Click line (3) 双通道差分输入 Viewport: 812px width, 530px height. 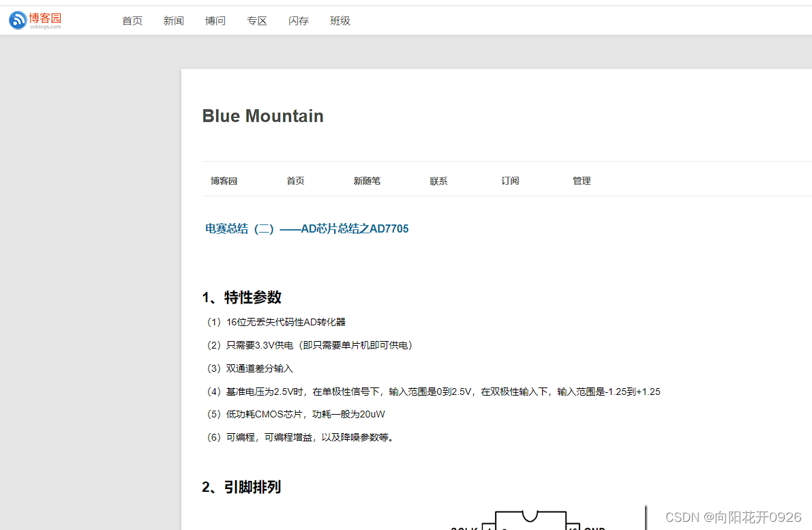(249, 368)
